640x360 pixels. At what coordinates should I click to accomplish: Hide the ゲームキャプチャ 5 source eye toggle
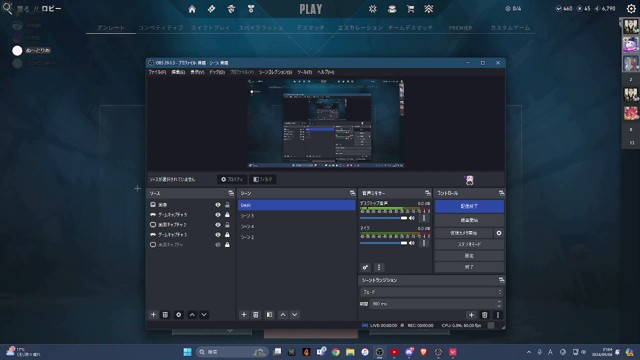coord(218,215)
